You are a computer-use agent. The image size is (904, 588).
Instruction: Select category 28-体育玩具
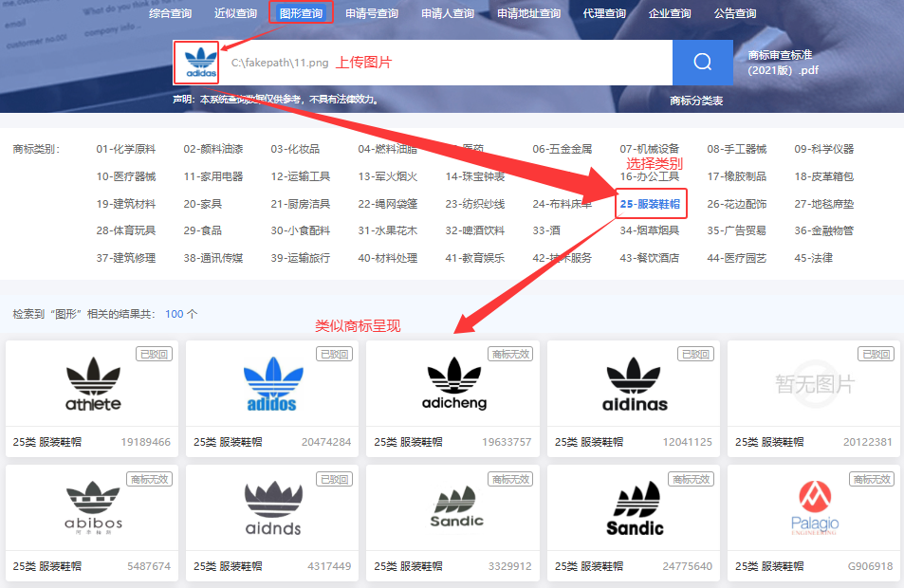click(x=125, y=230)
